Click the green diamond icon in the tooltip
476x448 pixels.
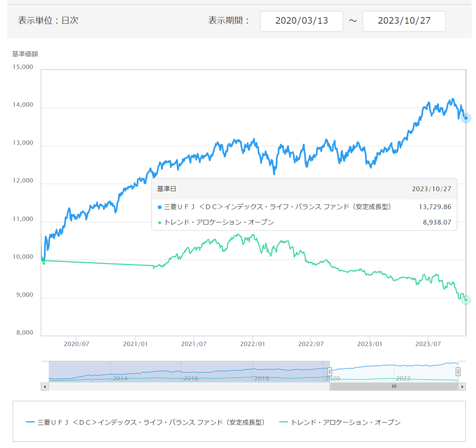tap(160, 223)
